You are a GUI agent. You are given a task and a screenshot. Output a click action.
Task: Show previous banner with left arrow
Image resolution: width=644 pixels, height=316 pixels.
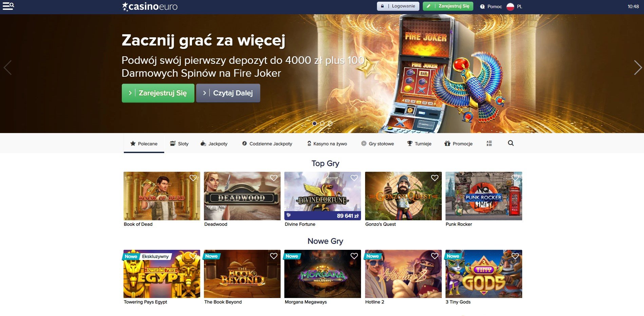click(7, 68)
